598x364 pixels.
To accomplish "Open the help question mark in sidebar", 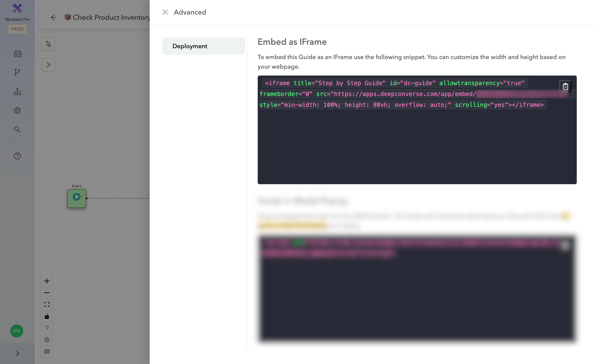I will pos(17,156).
